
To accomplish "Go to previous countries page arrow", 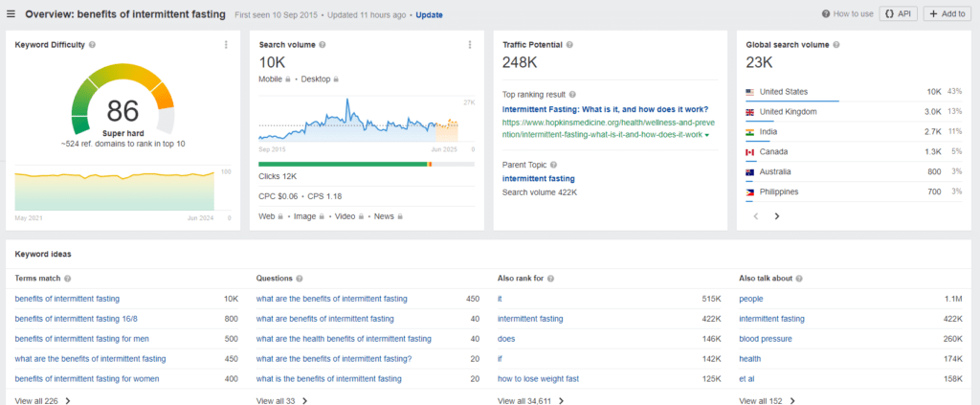I will point(756,216).
